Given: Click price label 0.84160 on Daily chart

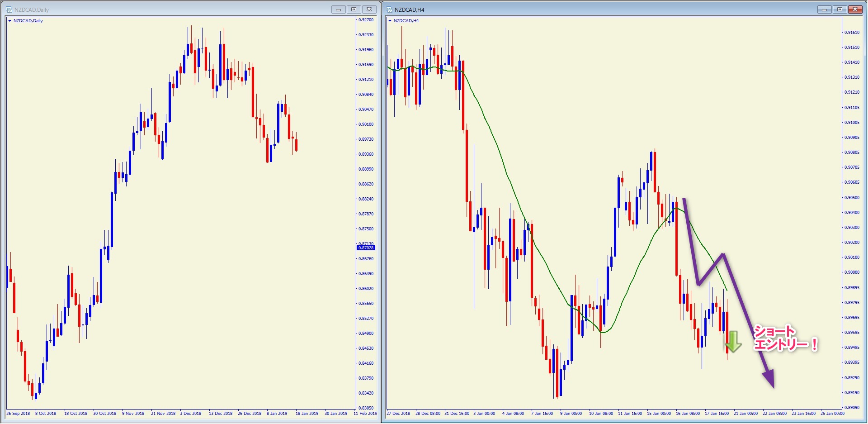Looking at the screenshot, I should pyautogui.click(x=366, y=363).
